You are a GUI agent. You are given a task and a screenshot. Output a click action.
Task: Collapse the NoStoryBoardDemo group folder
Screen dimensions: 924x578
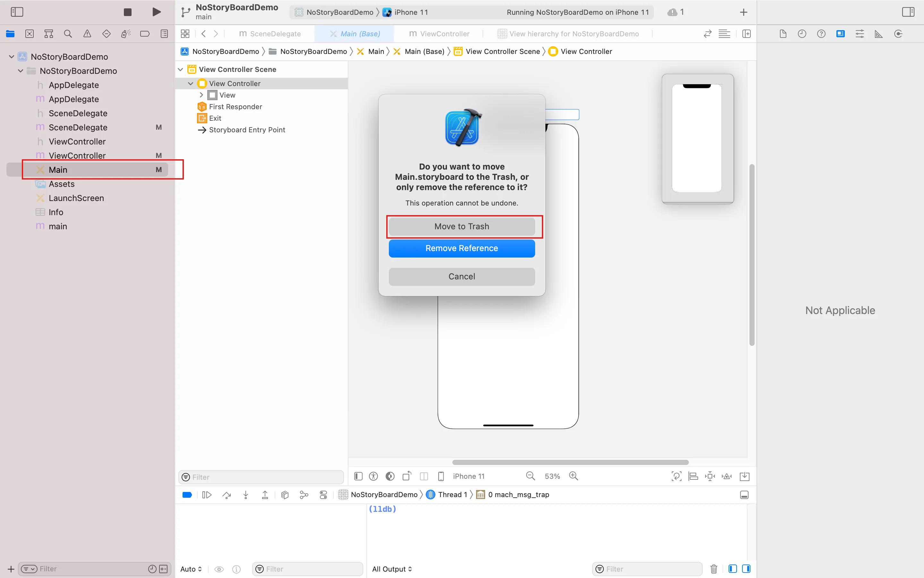click(x=21, y=71)
